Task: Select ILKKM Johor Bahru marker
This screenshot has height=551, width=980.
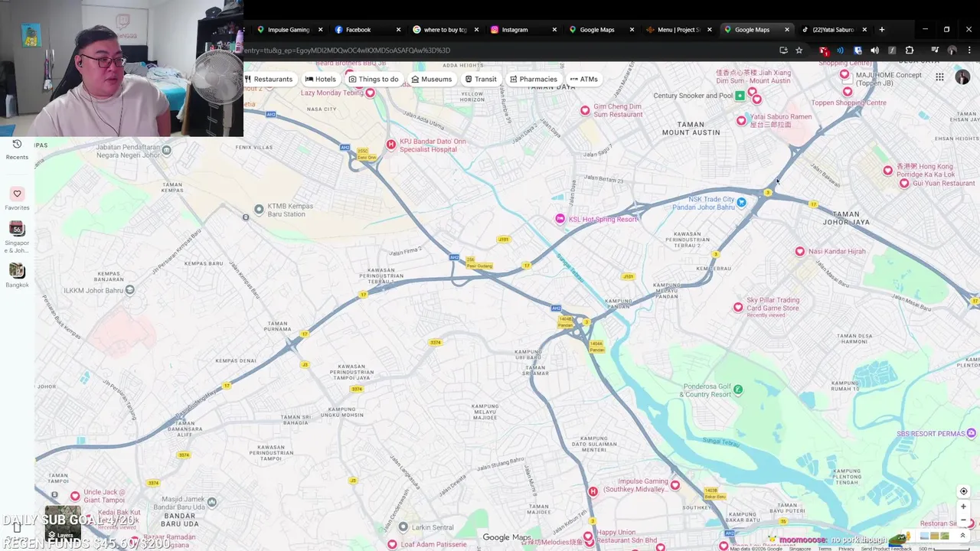Action: tap(129, 290)
